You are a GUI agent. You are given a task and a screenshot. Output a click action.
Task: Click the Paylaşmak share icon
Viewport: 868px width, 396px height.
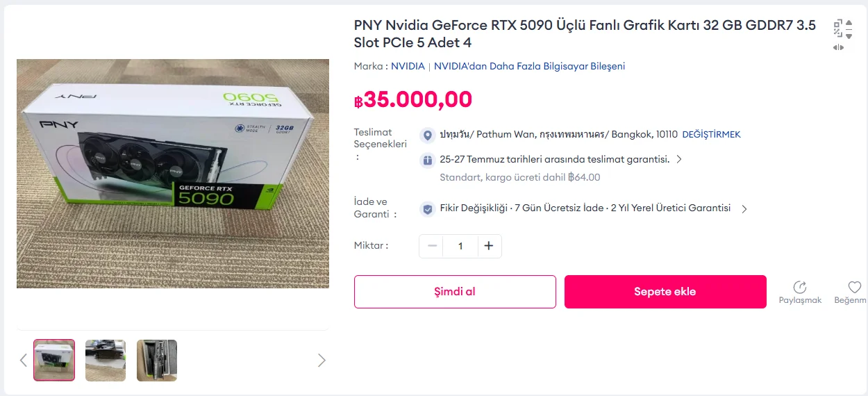pyautogui.click(x=800, y=287)
